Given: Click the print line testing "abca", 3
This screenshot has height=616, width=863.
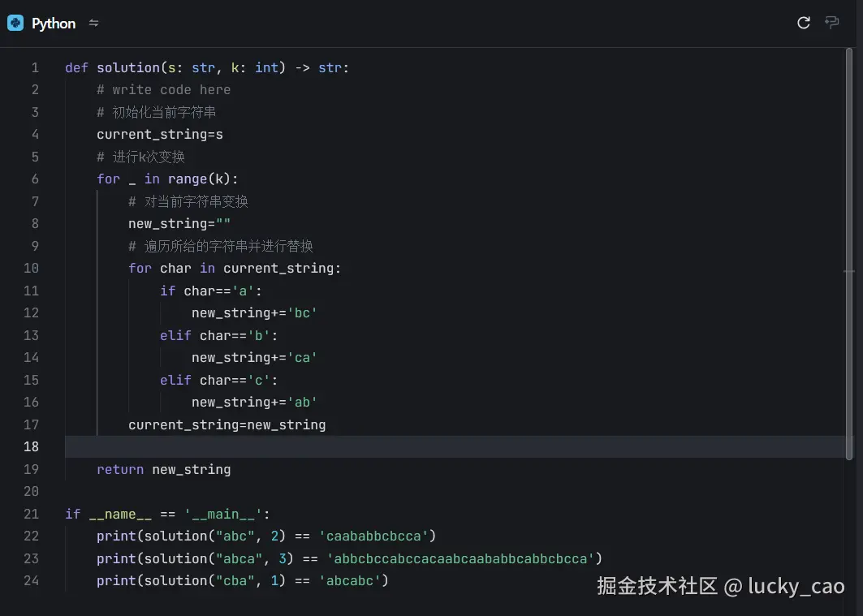Looking at the screenshot, I should click(x=349, y=558).
